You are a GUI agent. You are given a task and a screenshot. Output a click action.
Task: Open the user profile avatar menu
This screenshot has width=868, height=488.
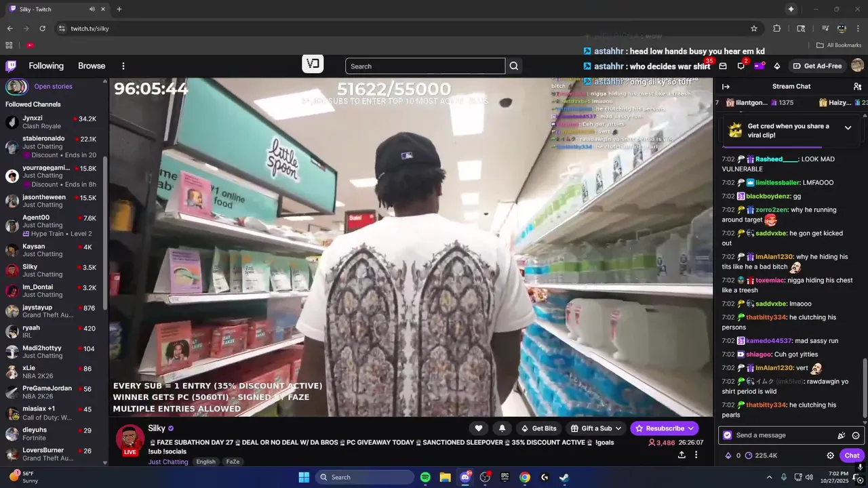click(x=857, y=66)
